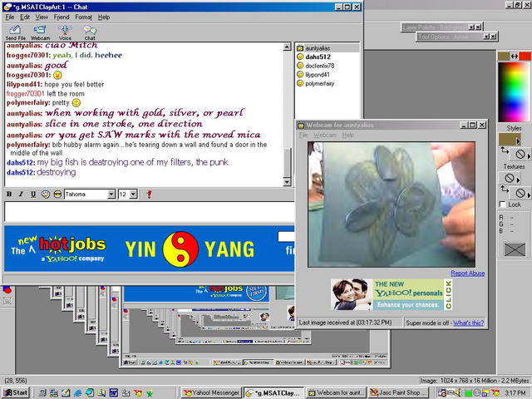Screen dimensions: 532x399
Task: Switch to Yahoo! Messenger taskbar button
Action: 212,392
